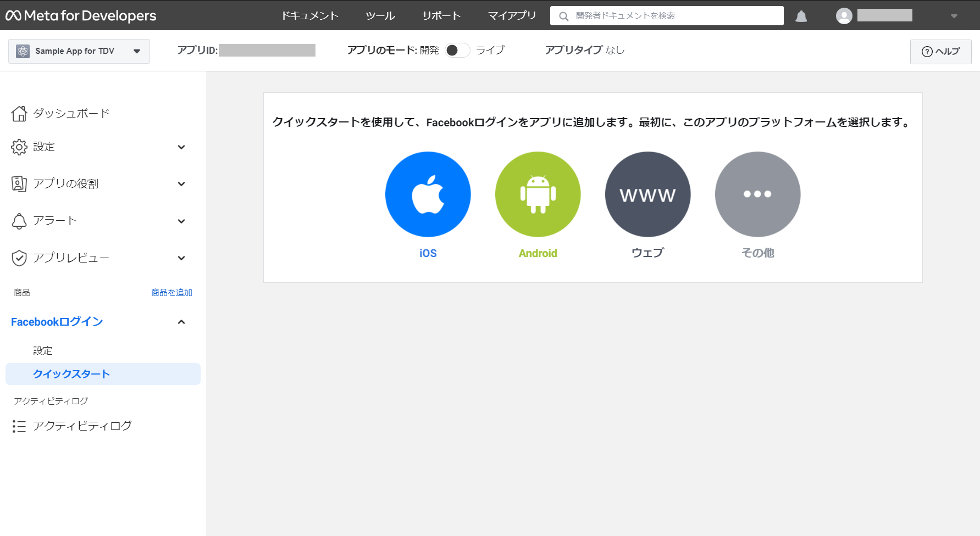Screen dimensions: 980x536
Task: Focus the 開発者ドキュメントを検索 search field
Action: 667,16
